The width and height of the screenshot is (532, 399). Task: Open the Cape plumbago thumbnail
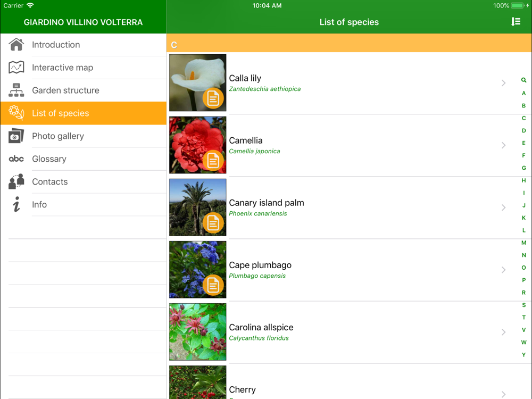pyautogui.click(x=198, y=269)
